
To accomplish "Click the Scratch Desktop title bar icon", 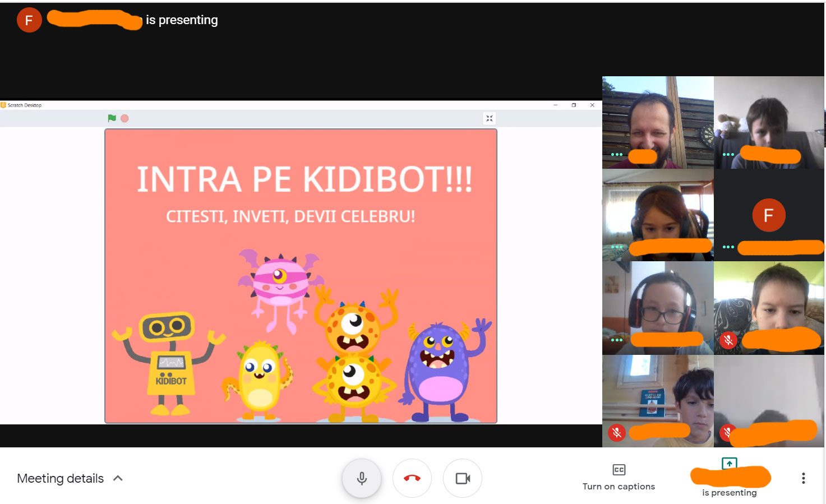I will [3, 105].
